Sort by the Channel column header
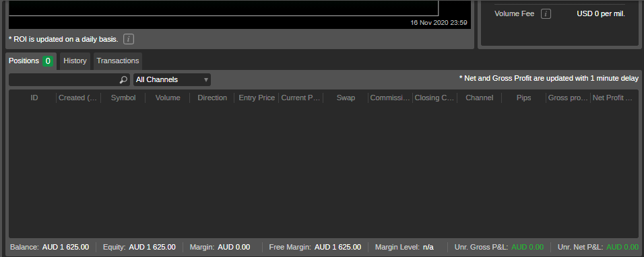 pos(480,98)
